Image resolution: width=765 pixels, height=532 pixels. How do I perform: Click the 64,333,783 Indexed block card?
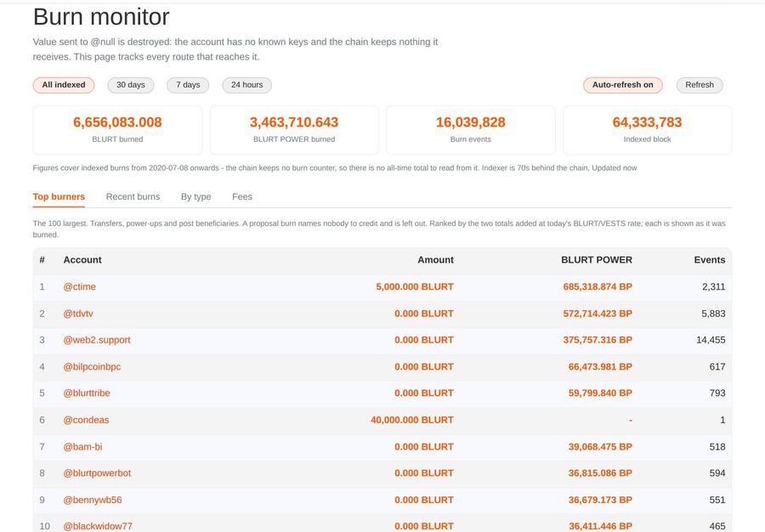[x=648, y=130]
